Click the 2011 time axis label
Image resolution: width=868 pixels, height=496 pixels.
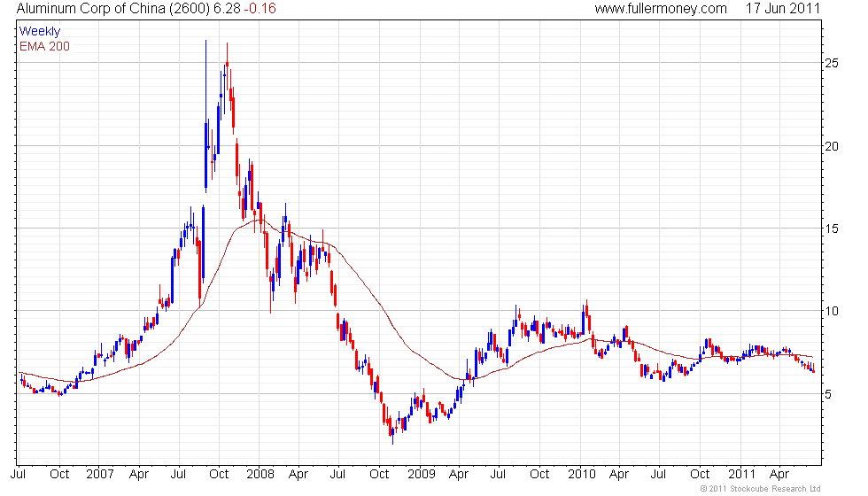[x=742, y=475]
